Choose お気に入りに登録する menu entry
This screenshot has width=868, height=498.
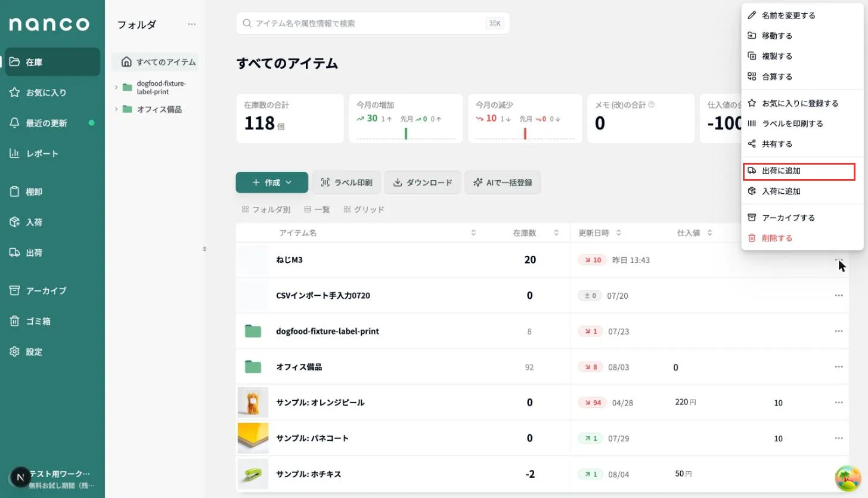tap(802, 103)
